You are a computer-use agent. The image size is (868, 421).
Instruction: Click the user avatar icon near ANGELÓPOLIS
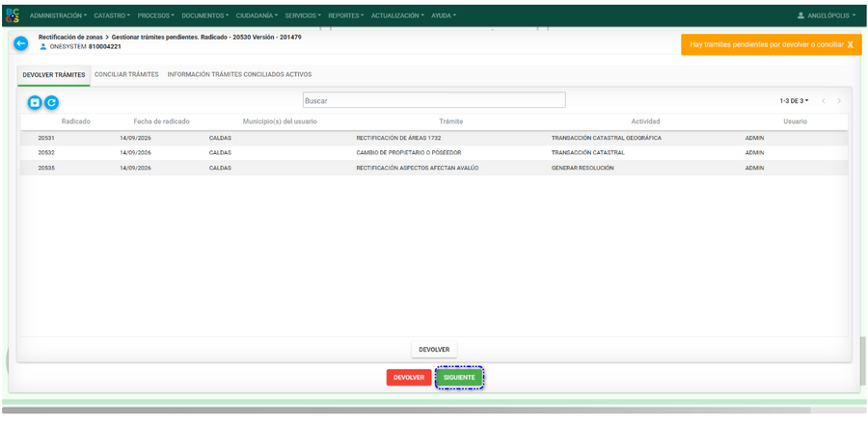click(800, 15)
